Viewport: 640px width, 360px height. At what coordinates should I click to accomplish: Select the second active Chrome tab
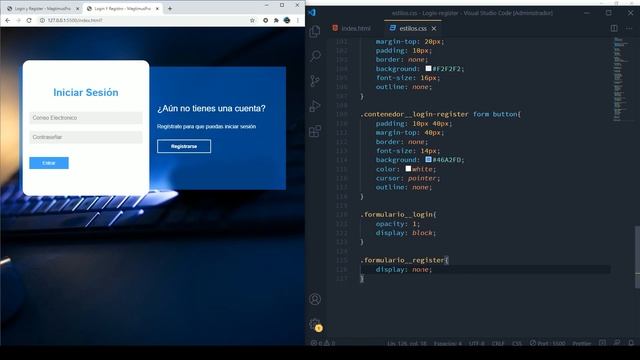(122, 8)
